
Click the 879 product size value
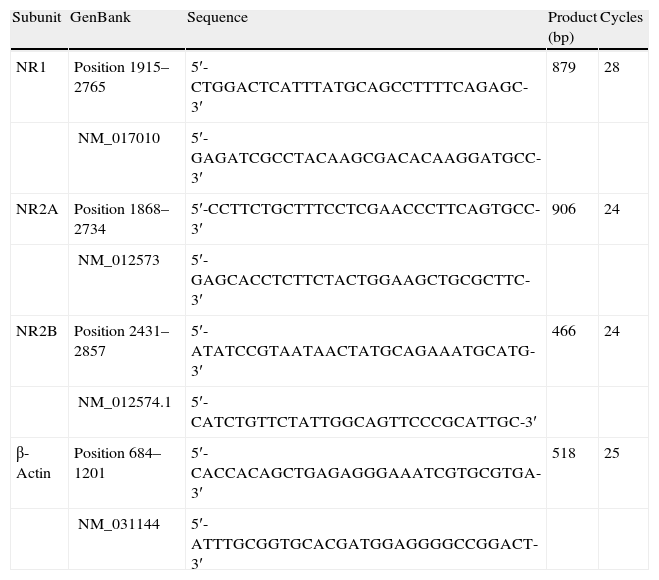tap(563, 68)
